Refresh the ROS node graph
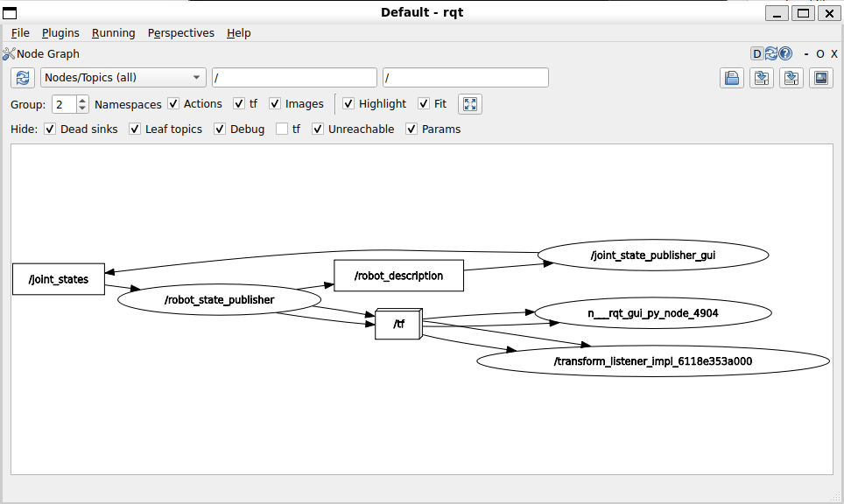This screenshot has height=504, width=844. click(23, 78)
